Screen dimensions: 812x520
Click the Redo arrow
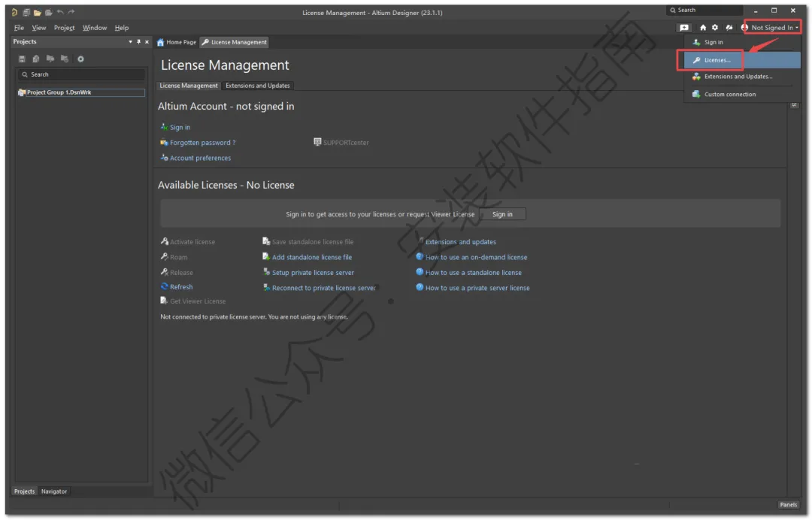71,12
